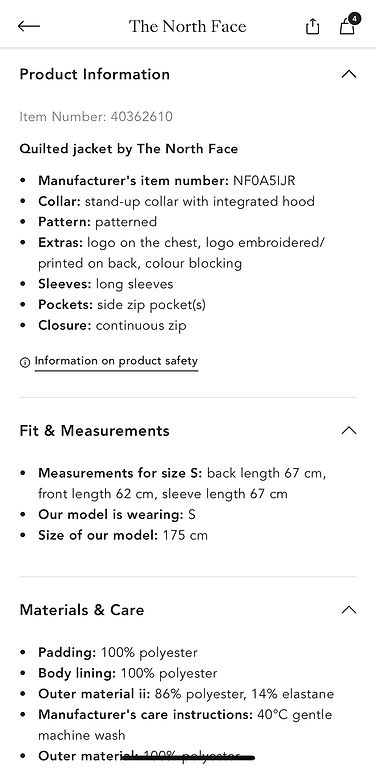Viewport: 376px width, 768px height.
Task: Tap The North Face brand title
Action: point(188,26)
